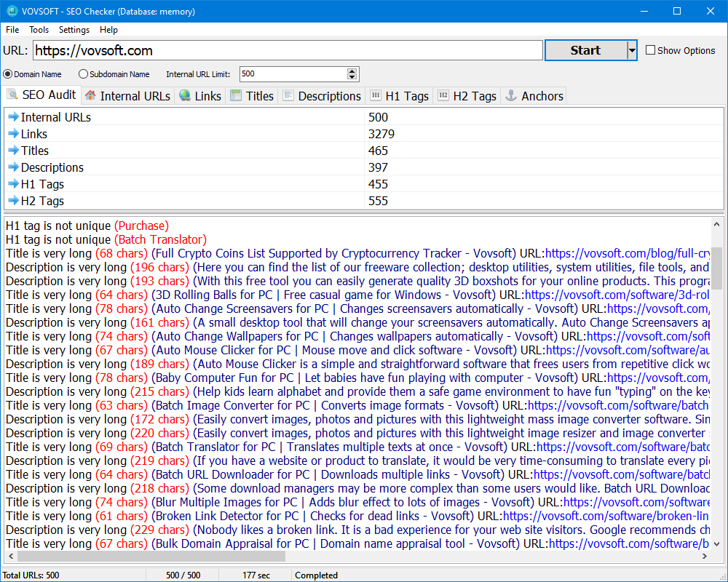Click the VOVSOFT app icon in title bar
This screenshot has width=728, height=582.
(12, 11)
